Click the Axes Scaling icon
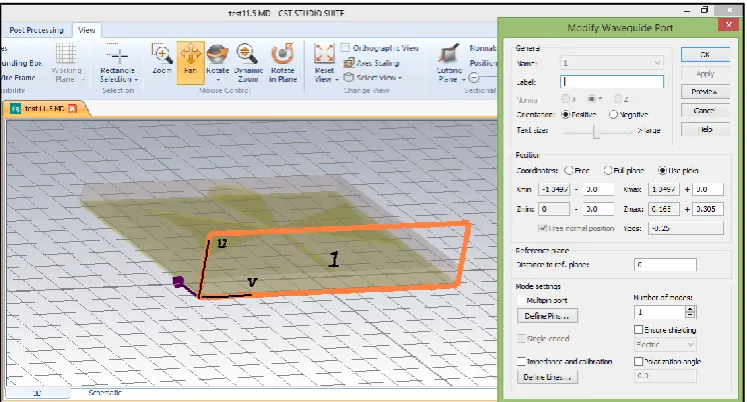 tap(349, 62)
